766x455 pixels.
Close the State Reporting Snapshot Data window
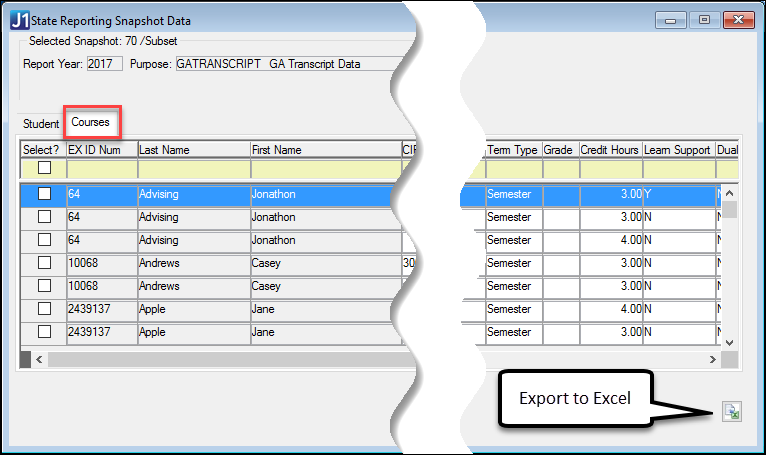pos(739,20)
